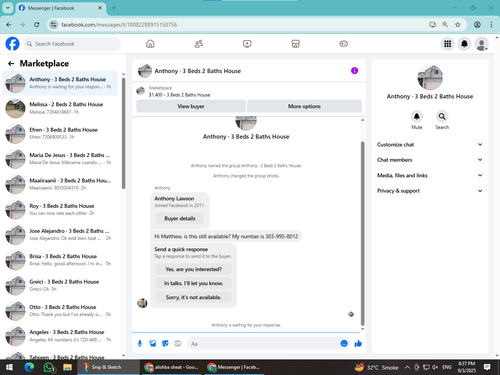Open the Menu grid icon
Image resolution: width=500 pixels, height=375 pixels.
[x=448, y=44]
